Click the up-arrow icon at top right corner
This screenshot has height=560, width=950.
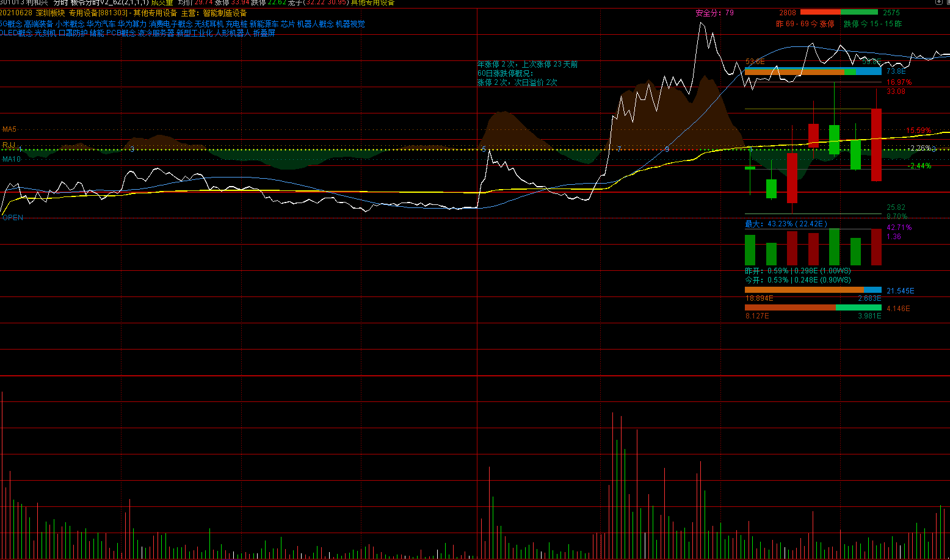tap(938, 2)
